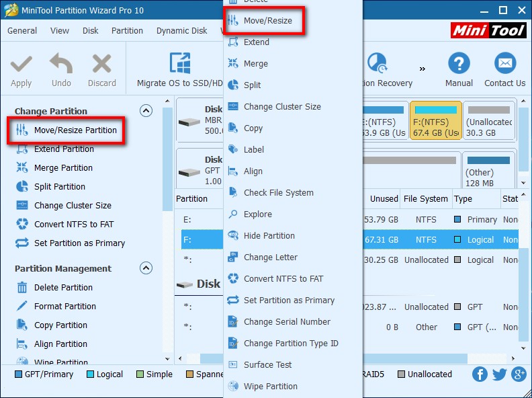The height and width of the screenshot is (398, 532).
Task: Click the Discard X icon
Action: [102, 63]
